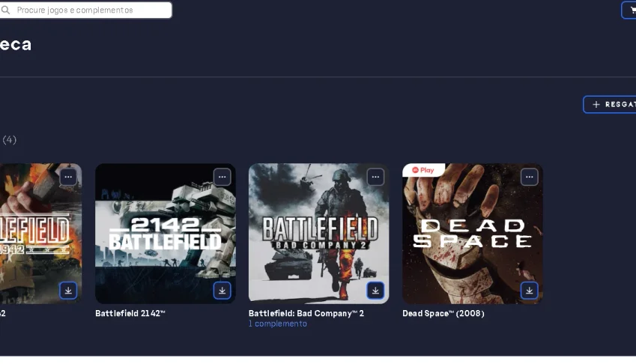This screenshot has width=636, height=364.
Task: Click the '(4)' games count label
Action: pos(10,140)
